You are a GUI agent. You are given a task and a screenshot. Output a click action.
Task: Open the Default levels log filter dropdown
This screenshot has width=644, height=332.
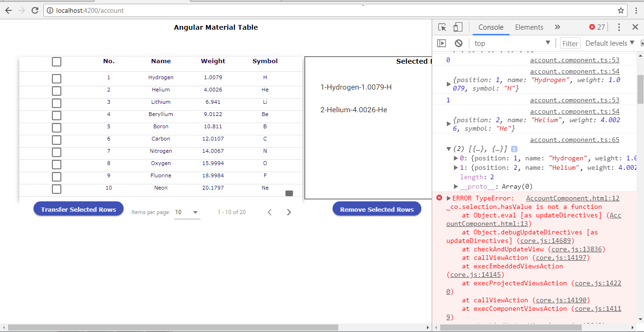pos(610,43)
